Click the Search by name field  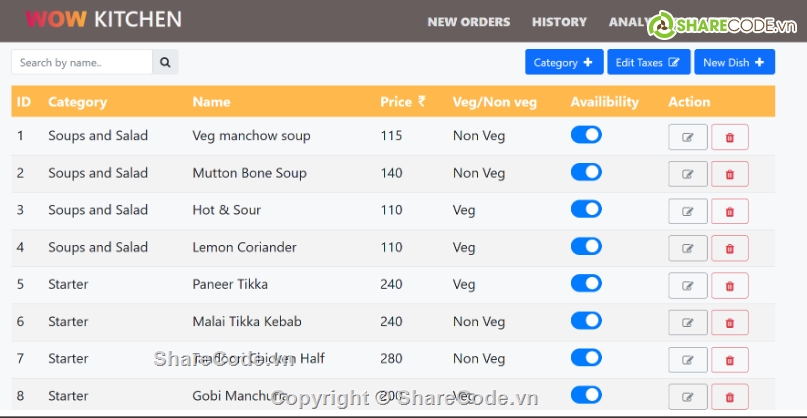point(82,62)
